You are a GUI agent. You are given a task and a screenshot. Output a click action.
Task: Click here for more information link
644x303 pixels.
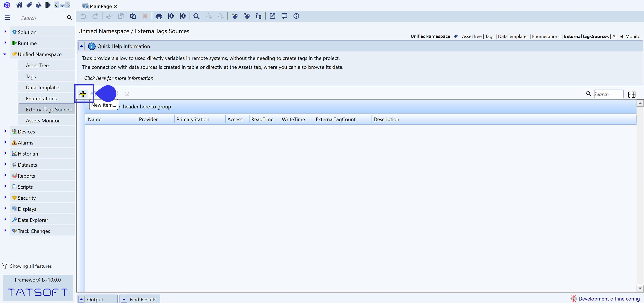pyautogui.click(x=119, y=78)
